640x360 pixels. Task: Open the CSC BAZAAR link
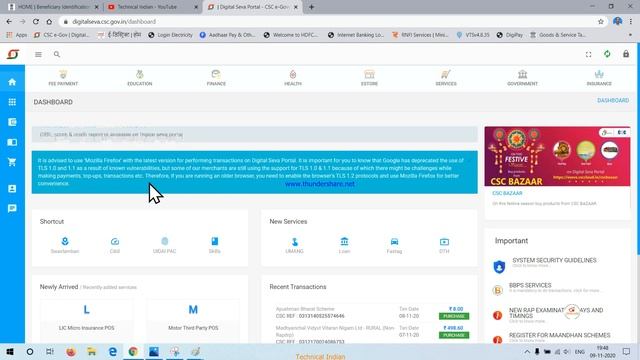point(507,193)
